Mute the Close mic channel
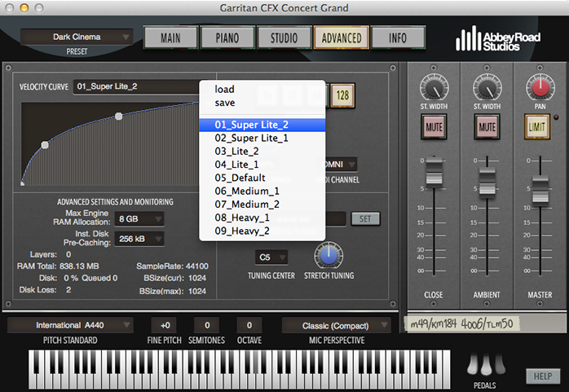This screenshot has width=569, height=392. pos(434,127)
